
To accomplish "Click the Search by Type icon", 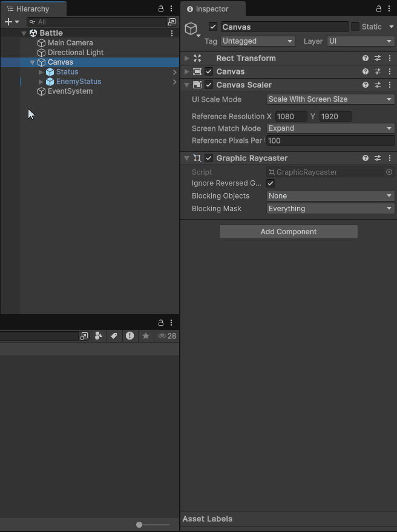I will (99, 336).
